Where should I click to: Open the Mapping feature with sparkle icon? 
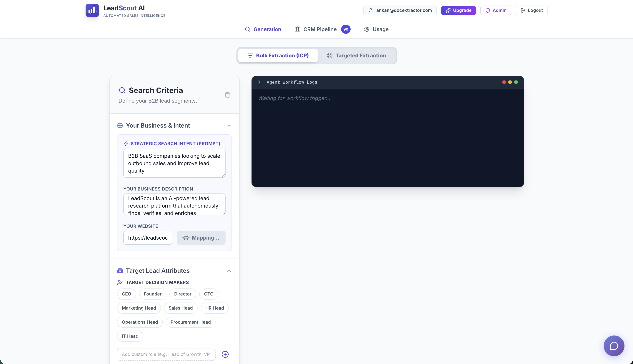(201, 238)
